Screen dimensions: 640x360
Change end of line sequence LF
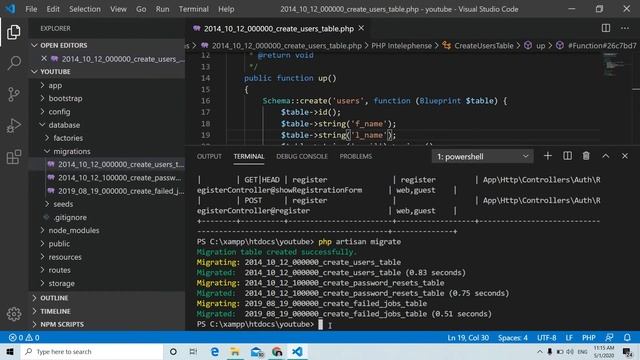coord(569,338)
